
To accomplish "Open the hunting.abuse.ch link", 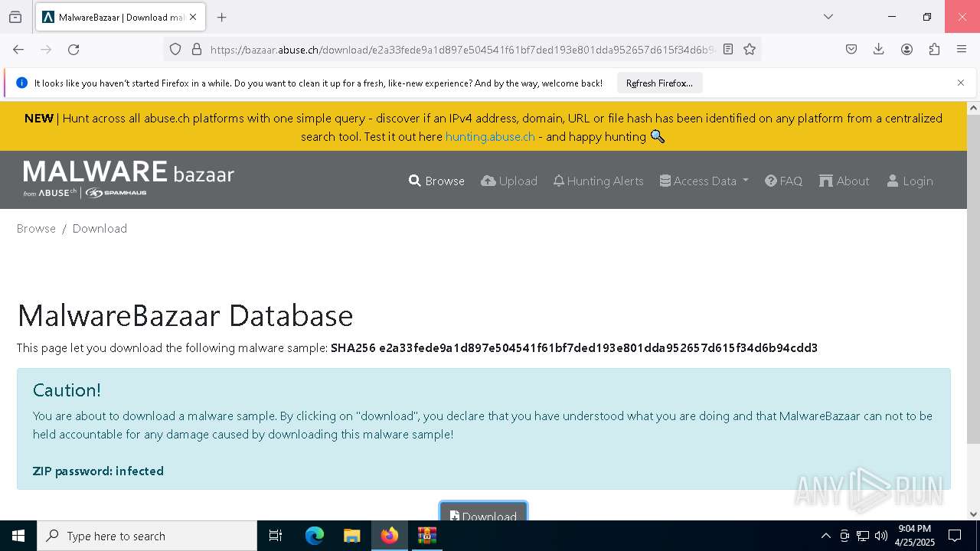I will tap(490, 136).
